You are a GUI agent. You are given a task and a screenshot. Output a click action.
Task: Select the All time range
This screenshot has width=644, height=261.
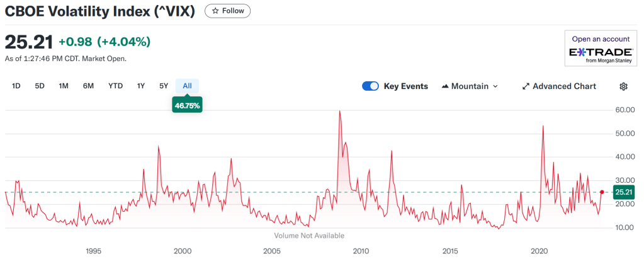(x=187, y=86)
